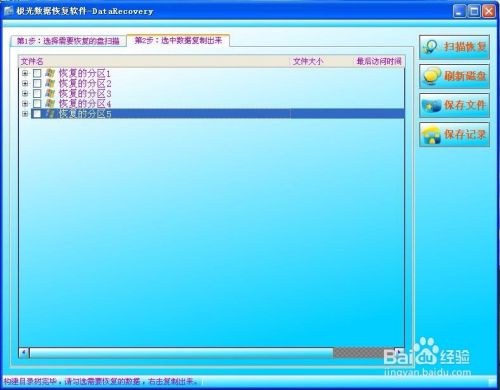
Task: Check the box for 恢复的分区3
Action: 37,93
